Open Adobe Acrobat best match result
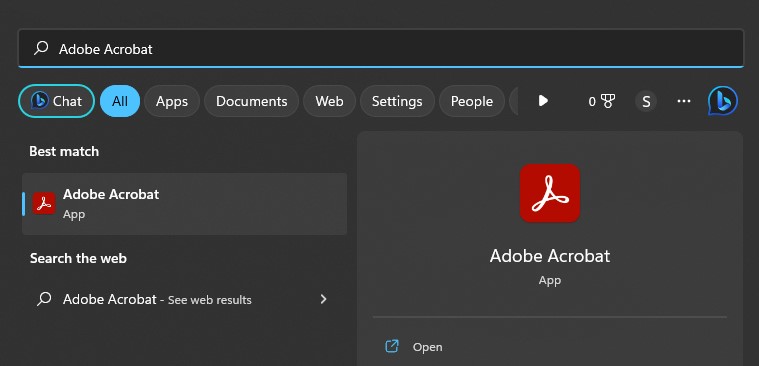 [x=184, y=204]
